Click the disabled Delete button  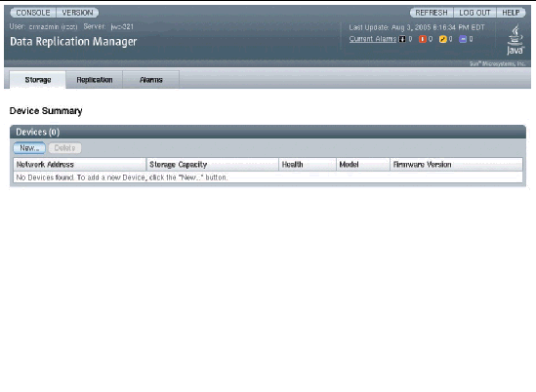64,148
